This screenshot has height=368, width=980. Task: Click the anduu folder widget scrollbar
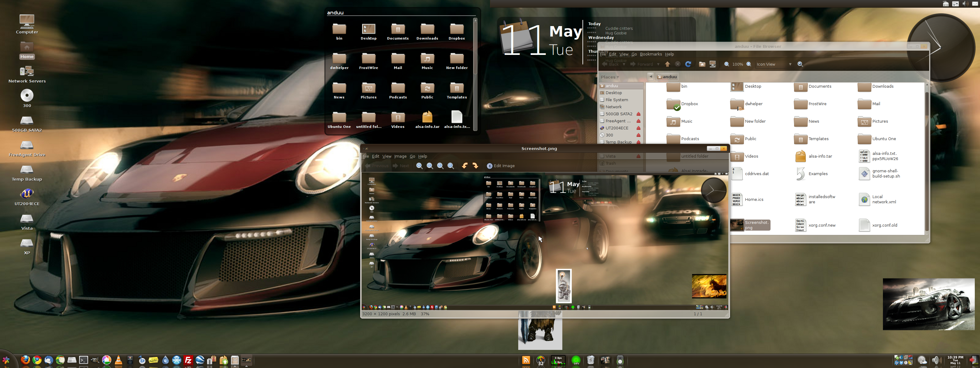[x=475, y=74]
